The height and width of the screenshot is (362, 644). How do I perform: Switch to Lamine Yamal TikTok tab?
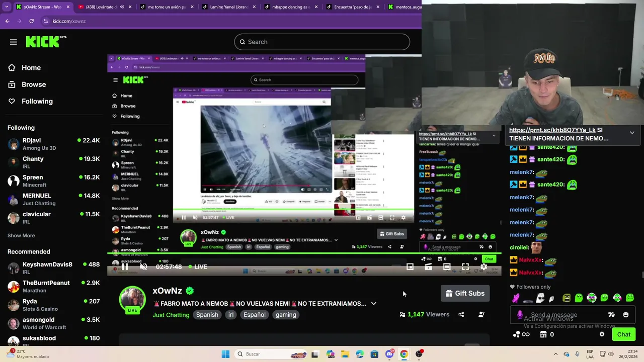point(229,7)
